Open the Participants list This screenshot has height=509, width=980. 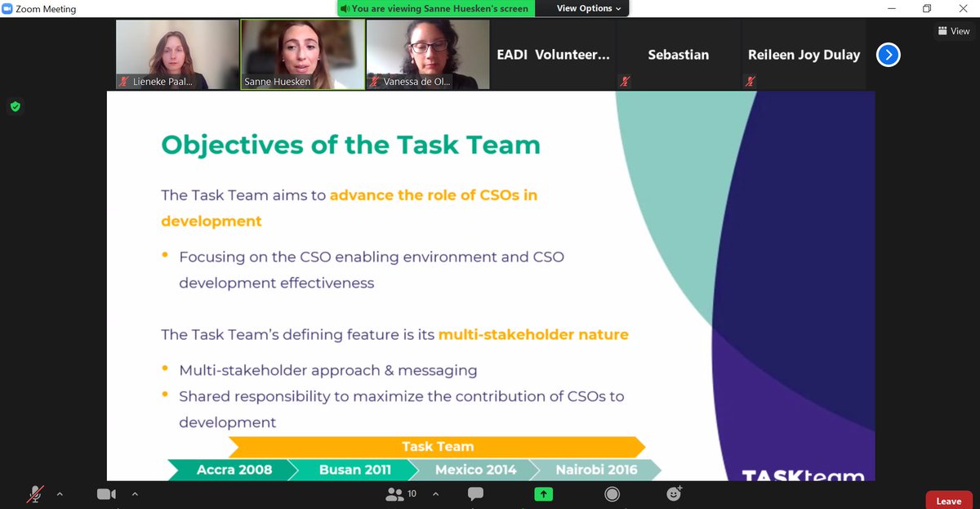click(x=399, y=493)
